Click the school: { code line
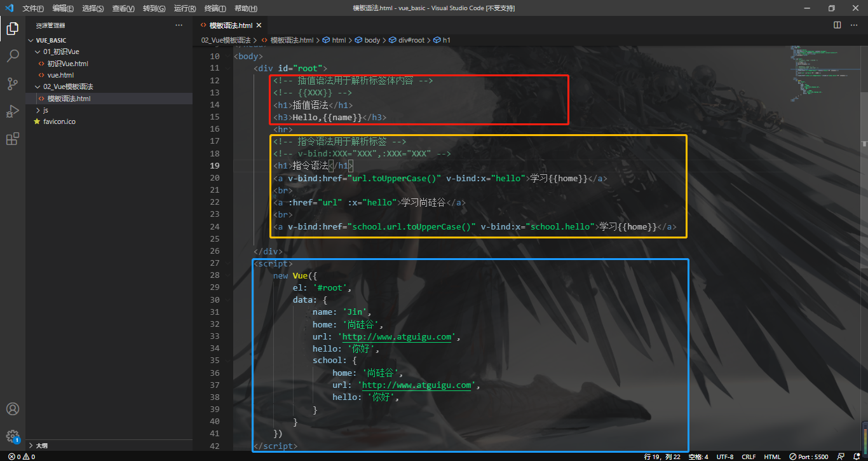868x461 pixels. (334, 361)
